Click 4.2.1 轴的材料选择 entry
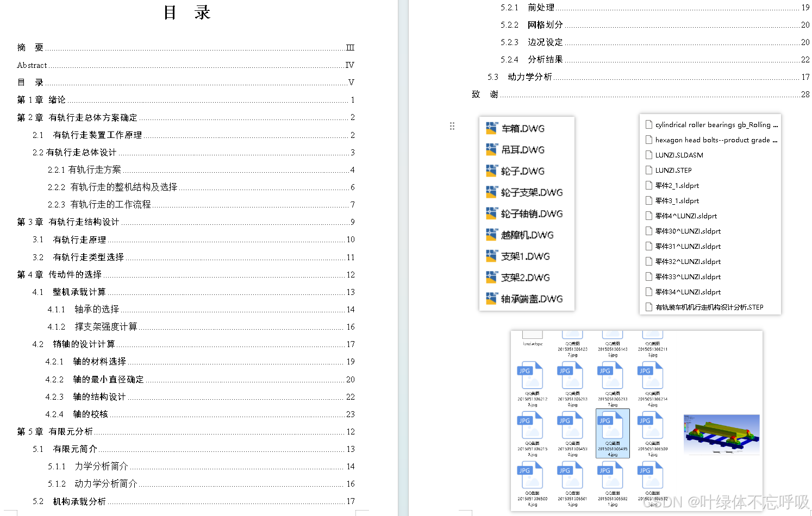This screenshot has width=812, height=516. [x=200, y=361]
